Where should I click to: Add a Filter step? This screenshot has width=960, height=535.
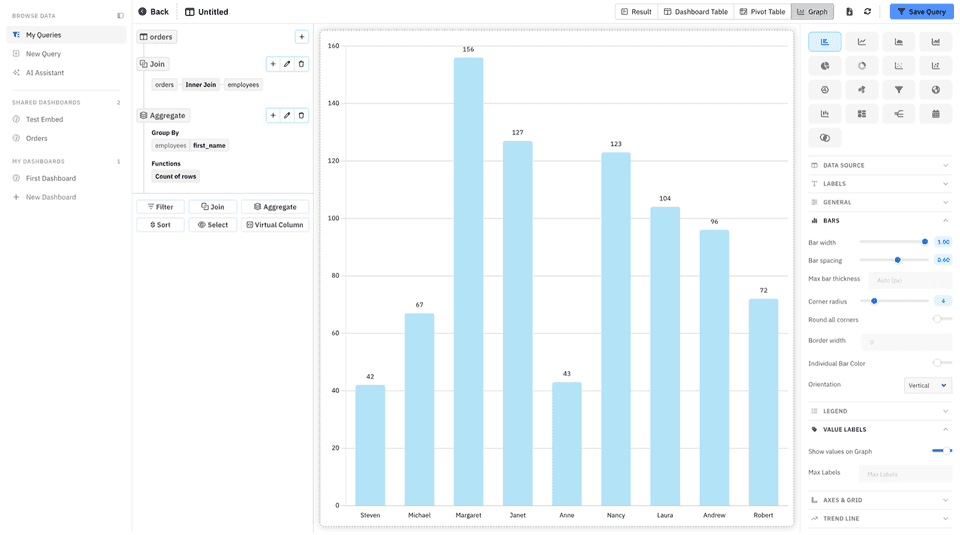pyautogui.click(x=160, y=207)
